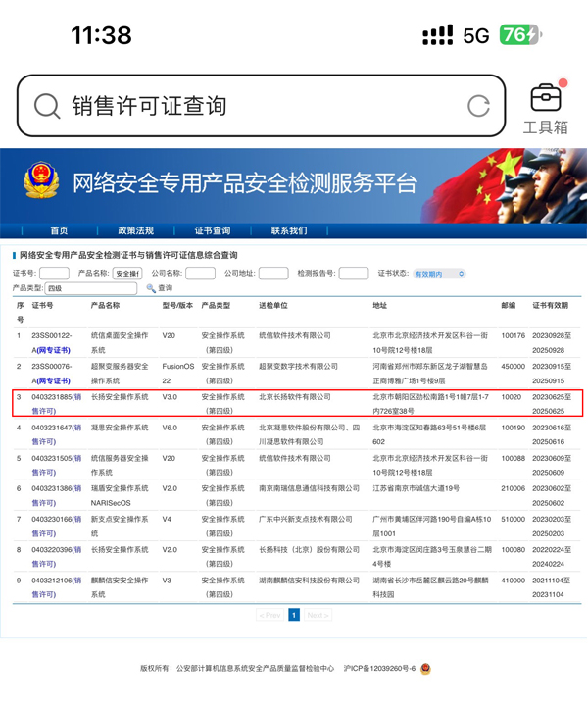
Task: Open the 政策法规 menu item
Action: tap(135, 230)
